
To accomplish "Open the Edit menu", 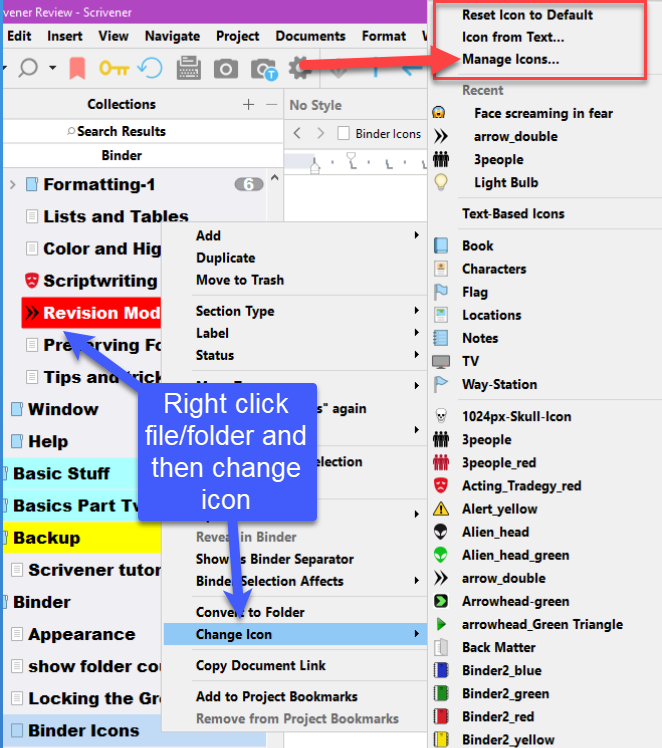I will (20, 36).
